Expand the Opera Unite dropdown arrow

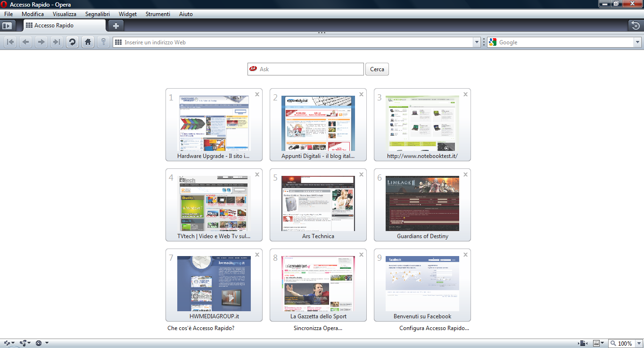tap(29, 343)
